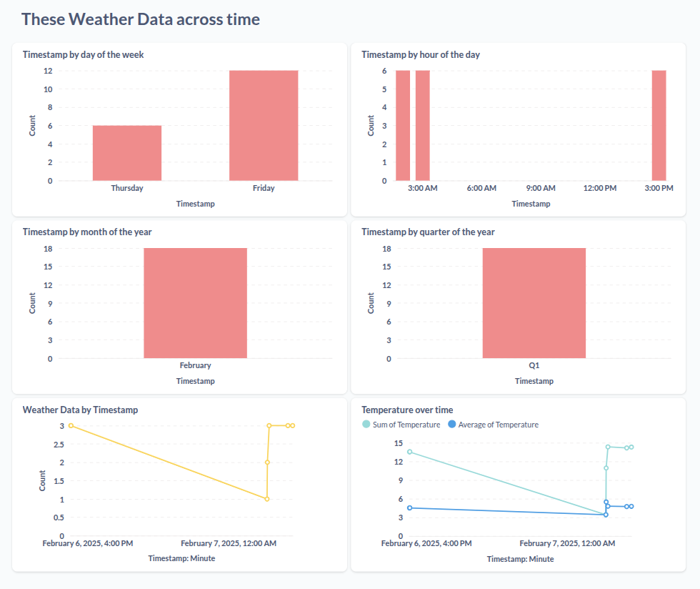Open the "Weather Data by Timestamp" card title

(80, 410)
